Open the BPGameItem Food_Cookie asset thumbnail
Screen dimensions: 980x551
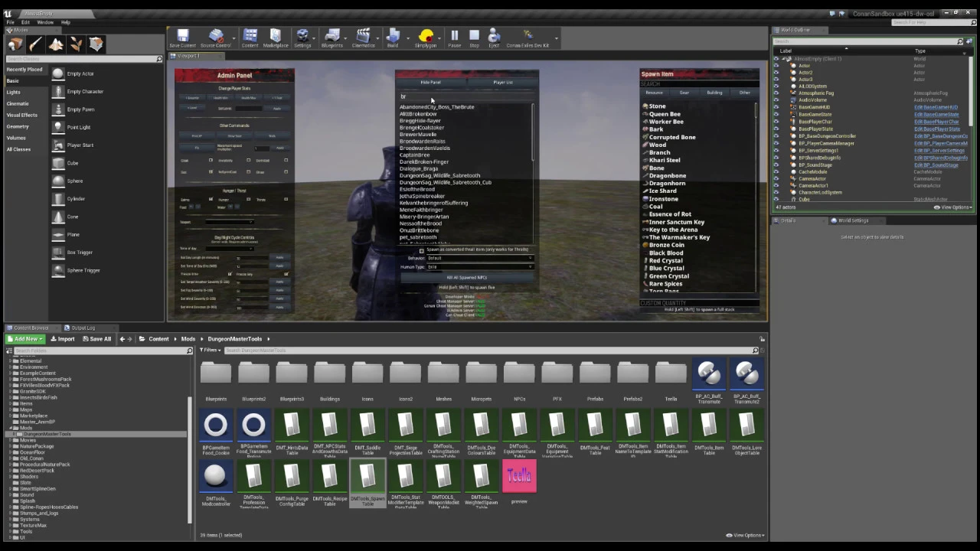pyautogui.click(x=216, y=425)
